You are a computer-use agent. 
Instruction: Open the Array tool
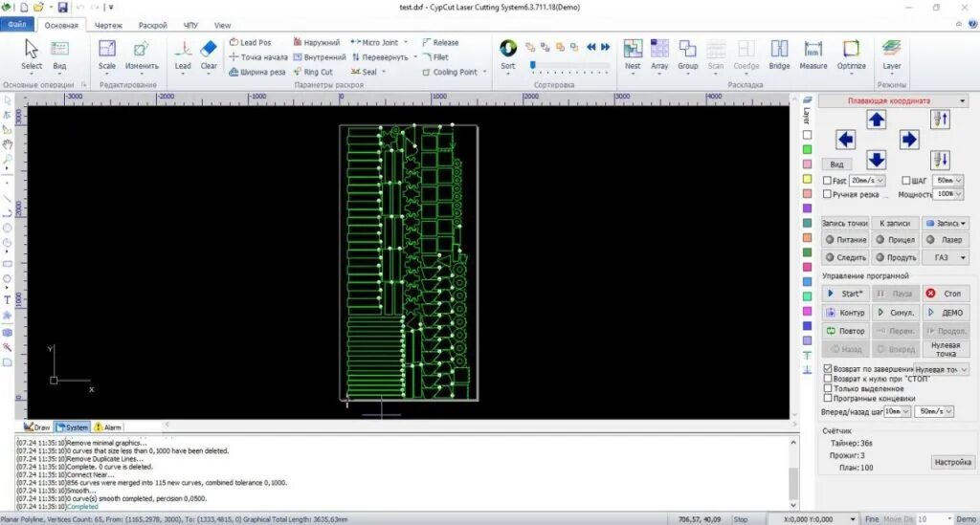pos(659,55)
